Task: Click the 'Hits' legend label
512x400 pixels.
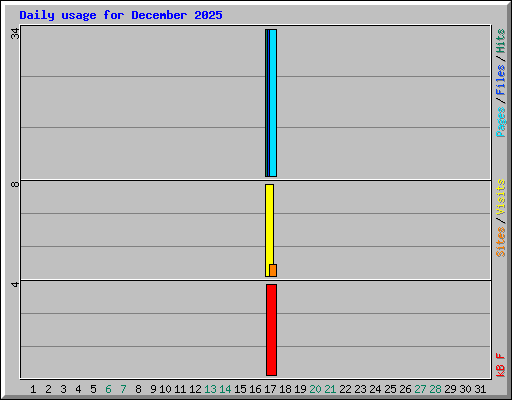Action: [x=501, y=41]
